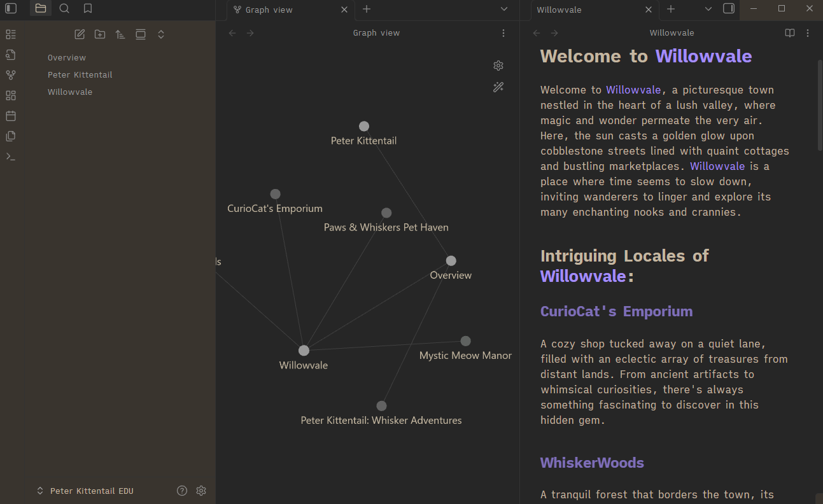Open graph settings gear icon
The height and width of the screenshot is (504, 823).
point(498,66)
